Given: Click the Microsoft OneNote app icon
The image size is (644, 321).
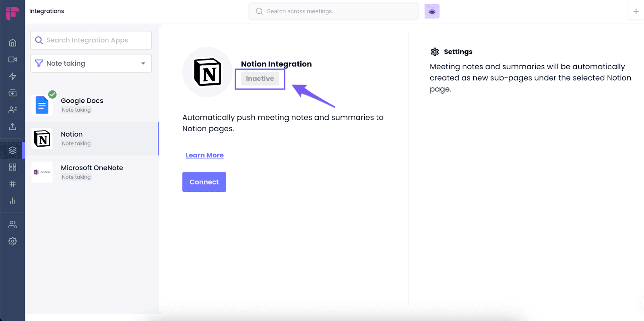Looking at the screenshot, I should (x=42, y=172).
